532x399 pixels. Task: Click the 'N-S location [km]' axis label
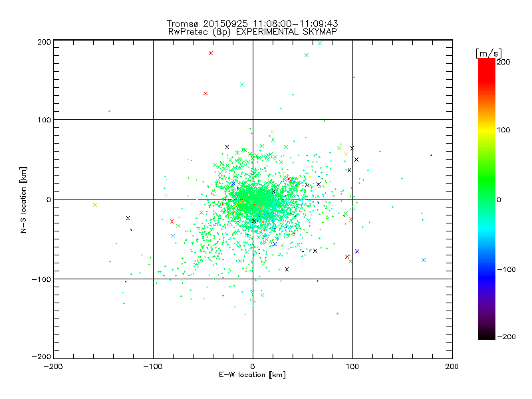pyautogui.click(x=23, y=199)
